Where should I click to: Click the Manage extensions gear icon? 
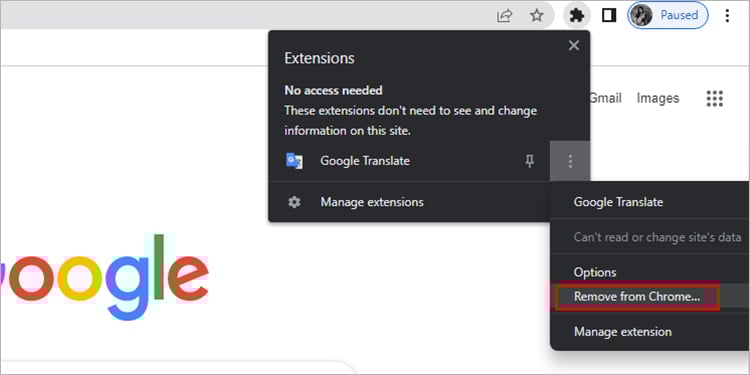294,202
